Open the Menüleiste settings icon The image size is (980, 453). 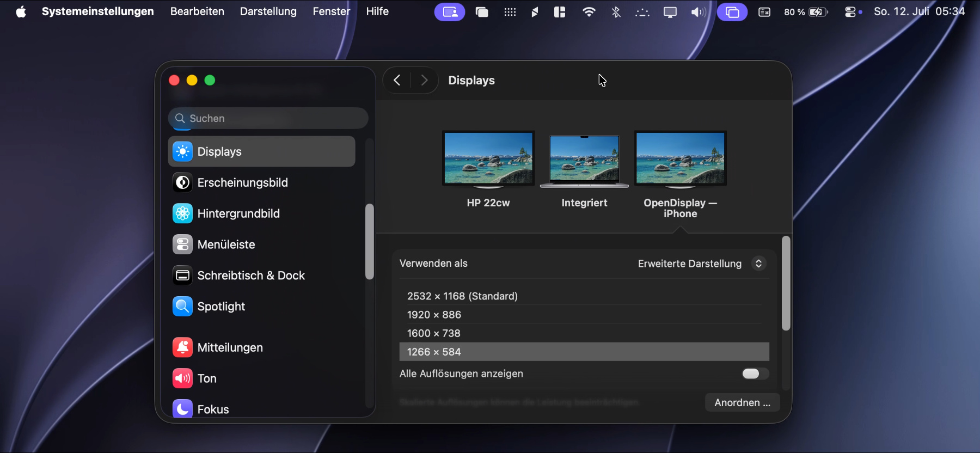(x=182, y=244)
